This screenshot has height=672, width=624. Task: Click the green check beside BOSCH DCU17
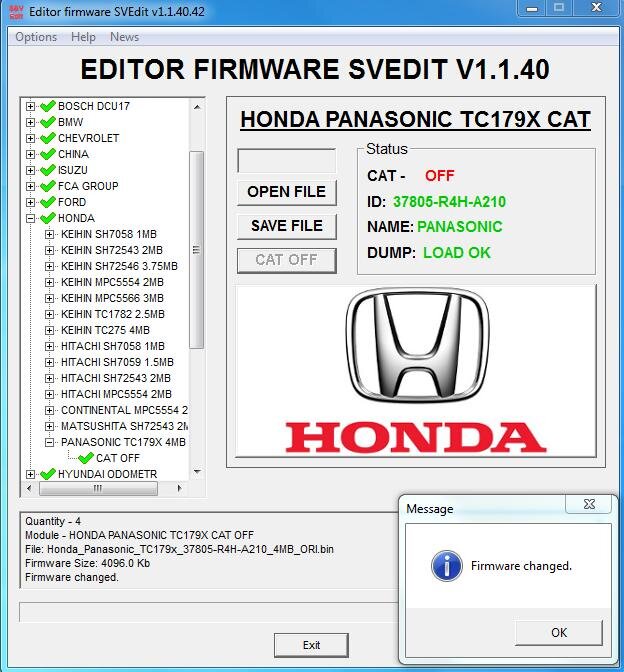48,105
